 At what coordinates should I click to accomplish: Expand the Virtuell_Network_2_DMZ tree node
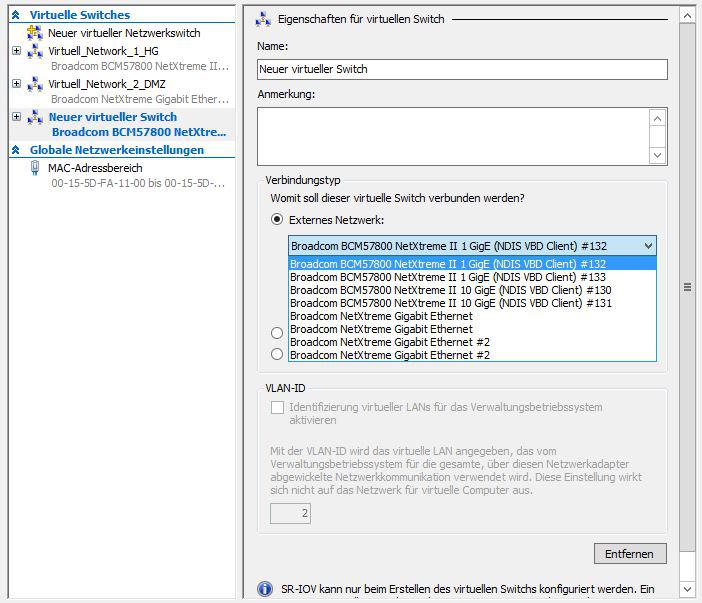point(17,84)
